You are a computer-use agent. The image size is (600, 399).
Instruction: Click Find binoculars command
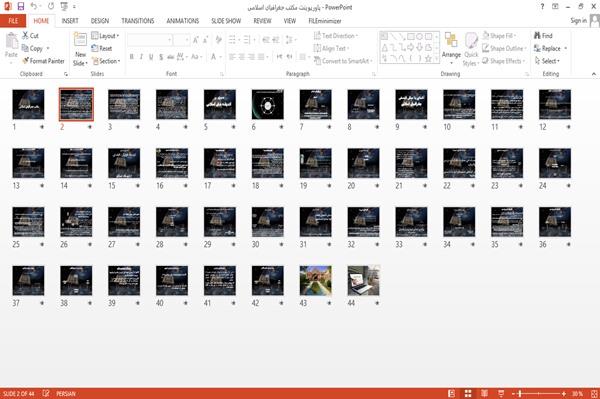543,36
